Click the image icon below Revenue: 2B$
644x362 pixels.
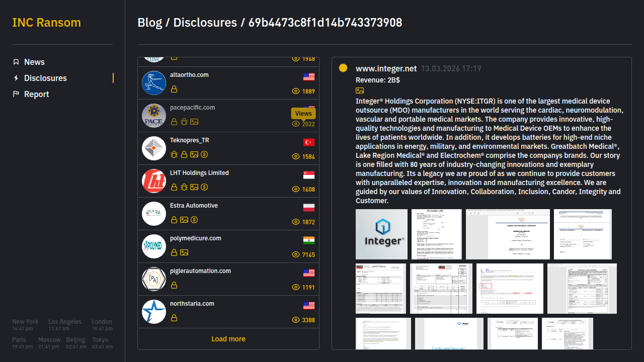click(x=360, y=90)
